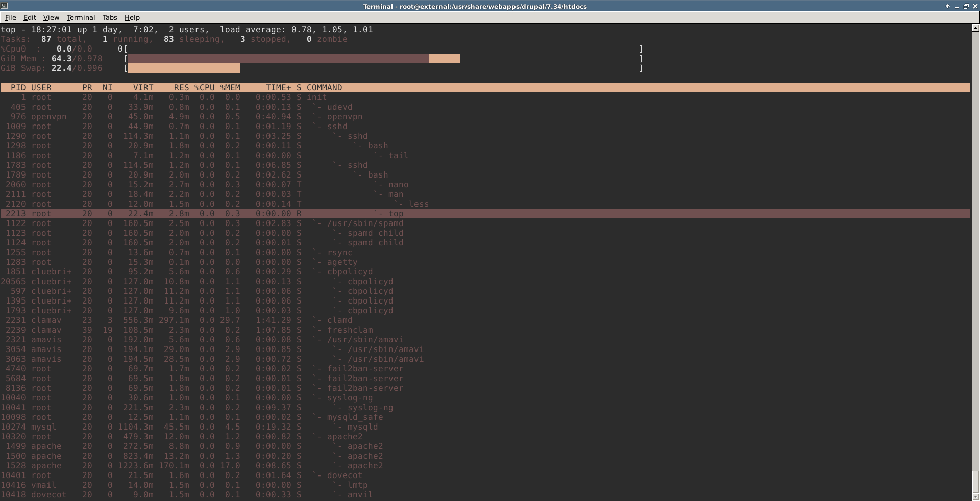Select the agetty process row

485,262
